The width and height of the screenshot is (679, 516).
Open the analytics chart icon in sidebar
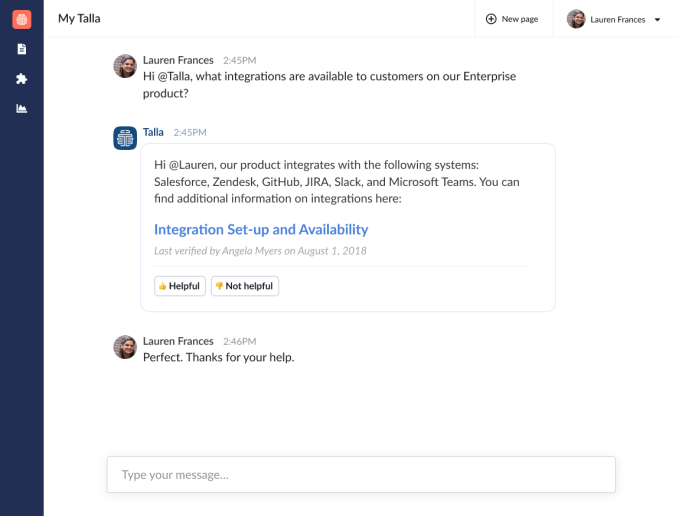coord(21,108)
